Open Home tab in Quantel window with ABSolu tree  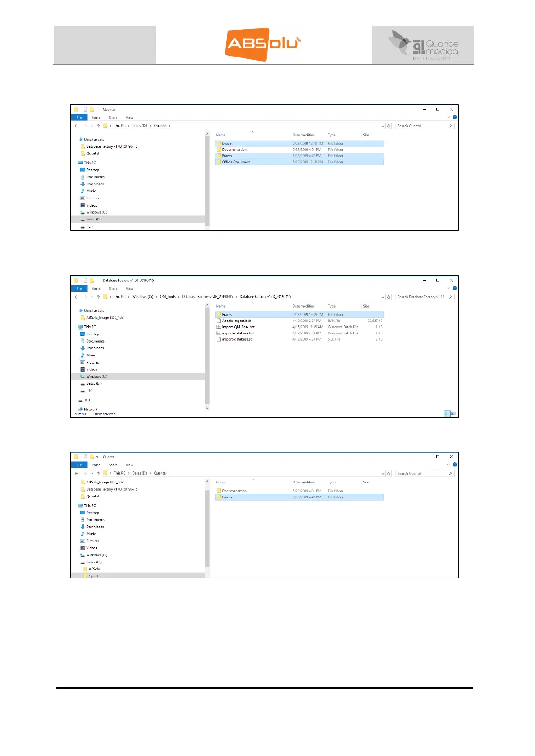coord(96,465)
